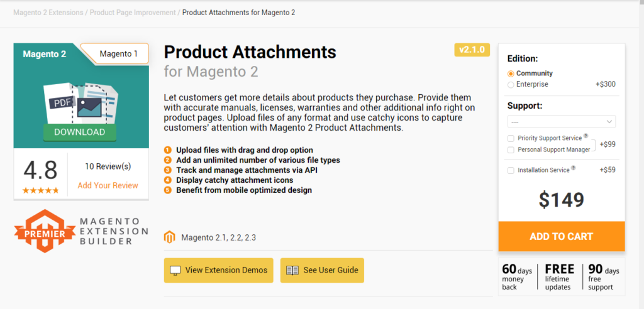Switch to the Magento 1 tab
The height and width of the screenshot is (309, 644).
(x=118, y=54)
